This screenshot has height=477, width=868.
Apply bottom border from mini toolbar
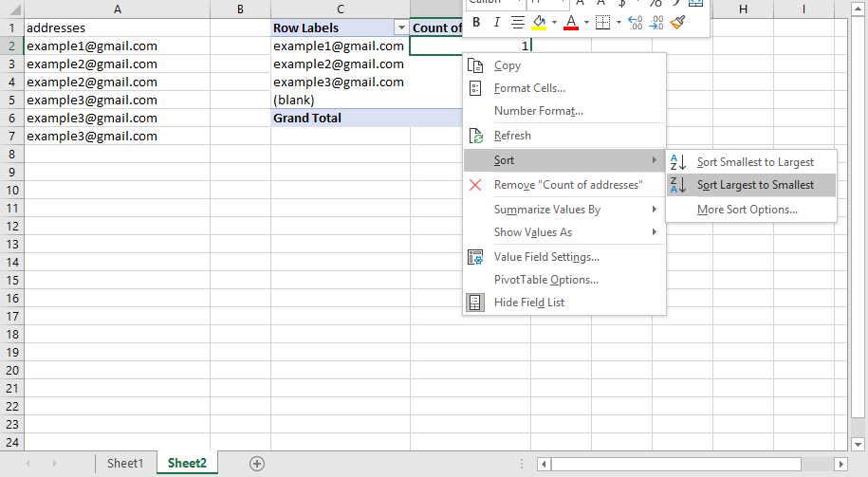point(602,23)
